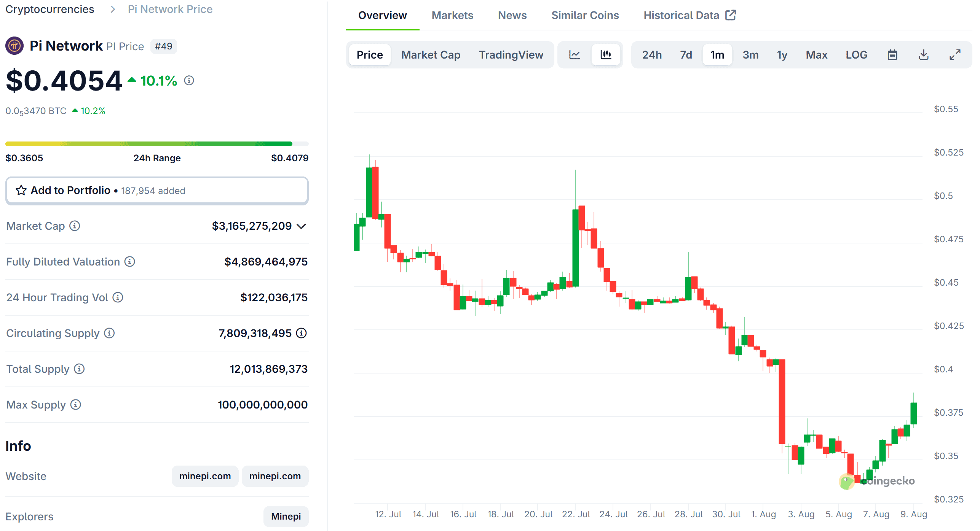Click the breadcrumb chevron separator
This screenshot has width=980, height=531.
pos(112,9)
